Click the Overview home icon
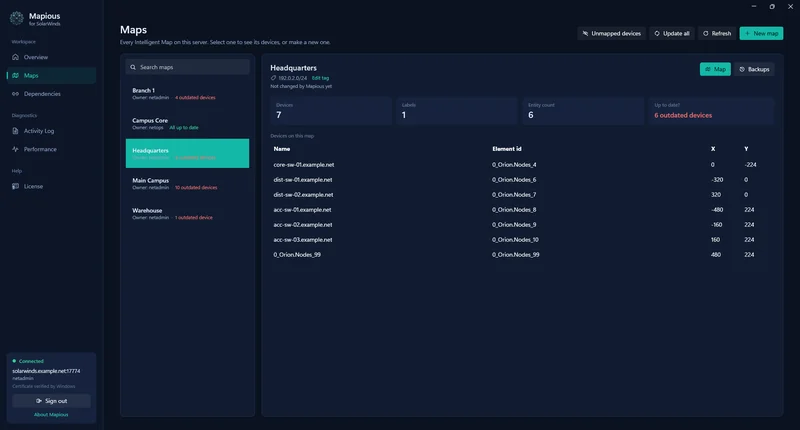This screenshot has width=800, height=430. coord(15,57)
